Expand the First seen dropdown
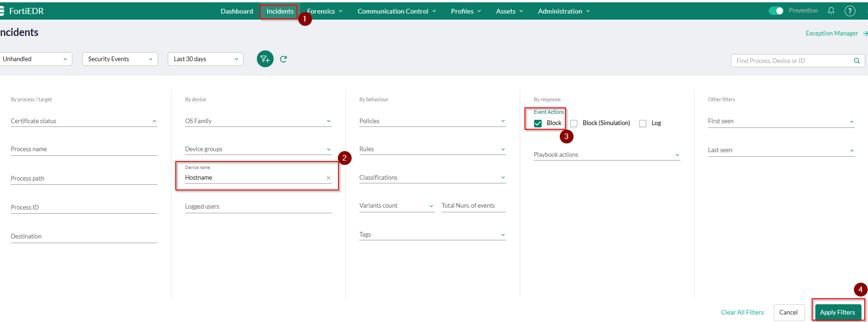Viewport: 868px width, 322px height. click(x=781, y=121)
